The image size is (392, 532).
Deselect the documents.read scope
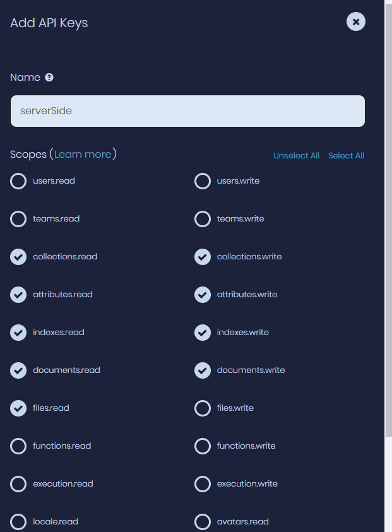pyautogui.click(x=18, y=370)
